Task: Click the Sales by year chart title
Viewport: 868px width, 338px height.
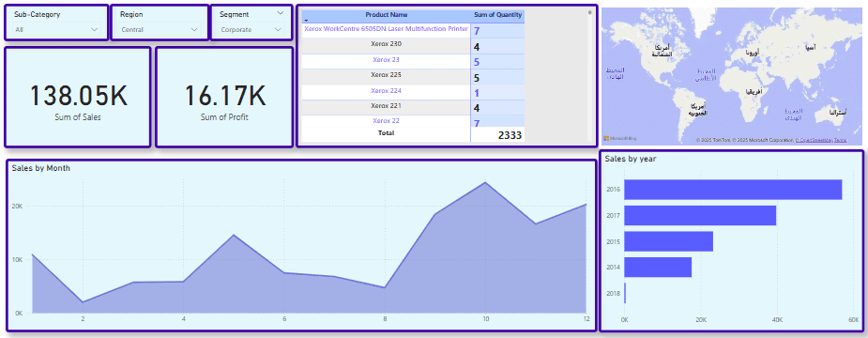Action: 631,159
